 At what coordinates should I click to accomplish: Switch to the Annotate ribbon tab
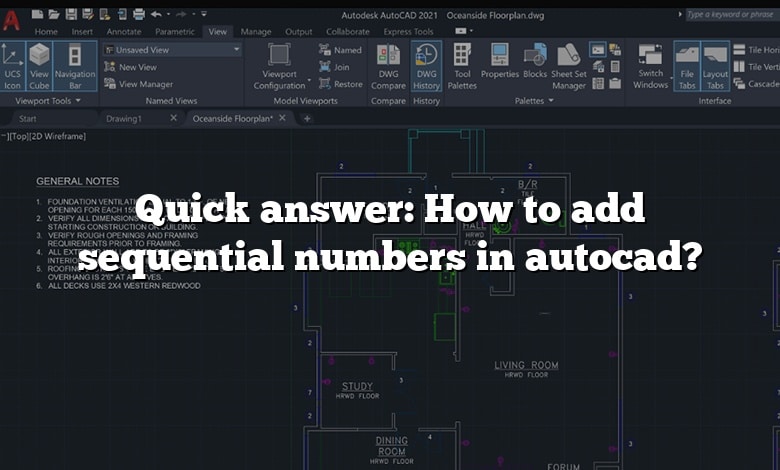pos(124,31)
